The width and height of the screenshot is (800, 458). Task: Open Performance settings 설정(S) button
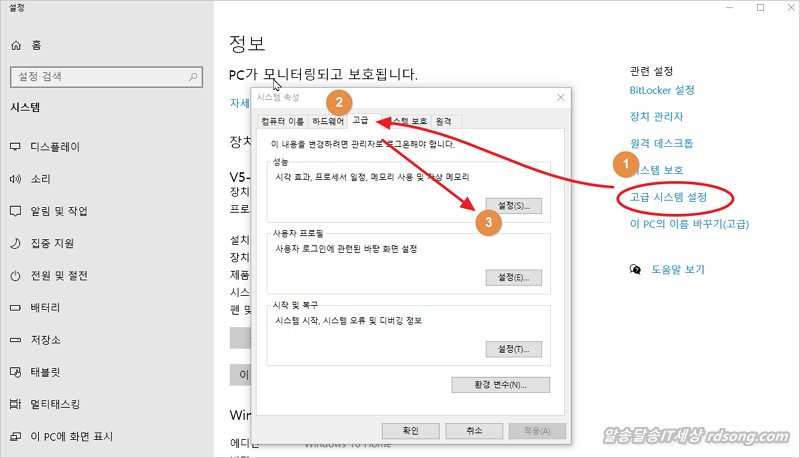point(514,206)
